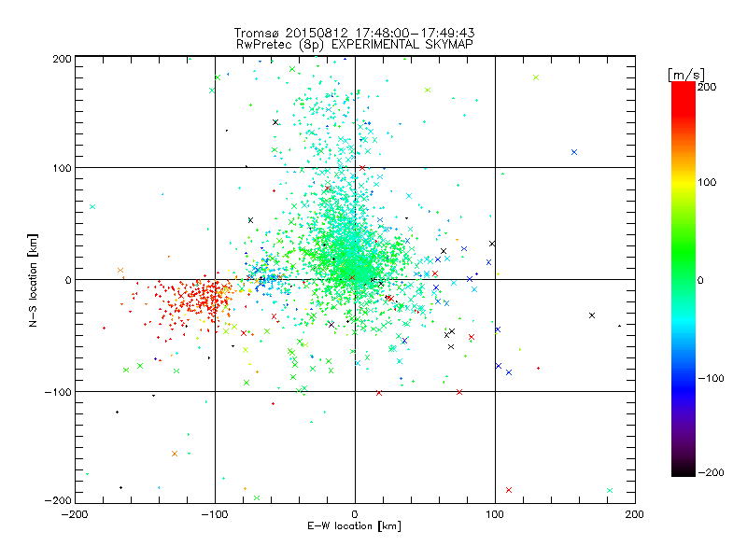
Task: Click the 'E-W location [km]' axis label
Action: [x=354, y=525]
